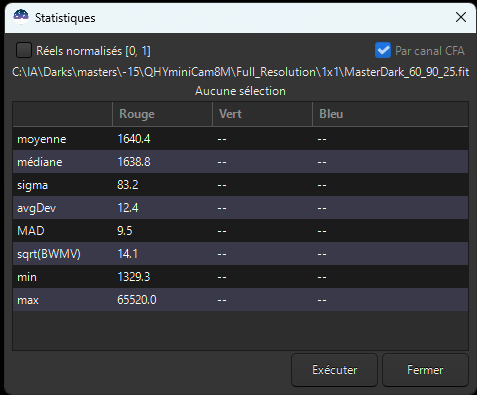Click the sigma row label

click(32, 185)
